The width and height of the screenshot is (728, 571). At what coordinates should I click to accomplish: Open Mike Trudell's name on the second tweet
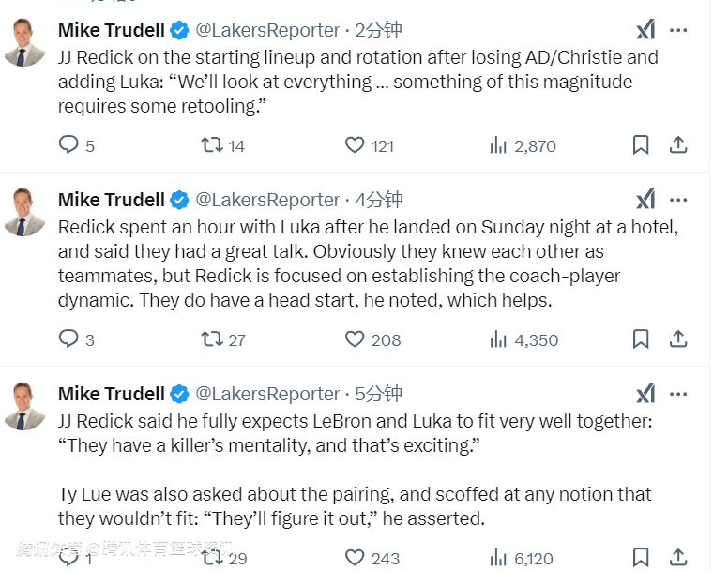[111, 200]
